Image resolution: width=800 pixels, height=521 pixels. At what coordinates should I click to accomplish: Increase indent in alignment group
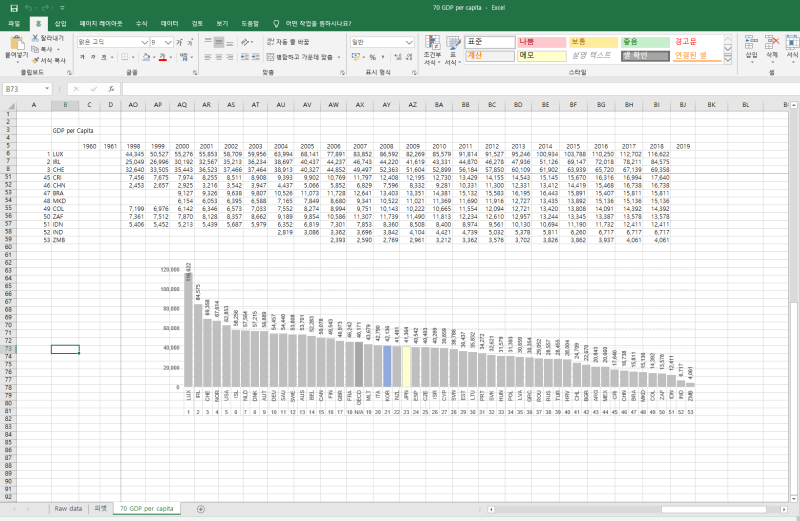[255, 57]
